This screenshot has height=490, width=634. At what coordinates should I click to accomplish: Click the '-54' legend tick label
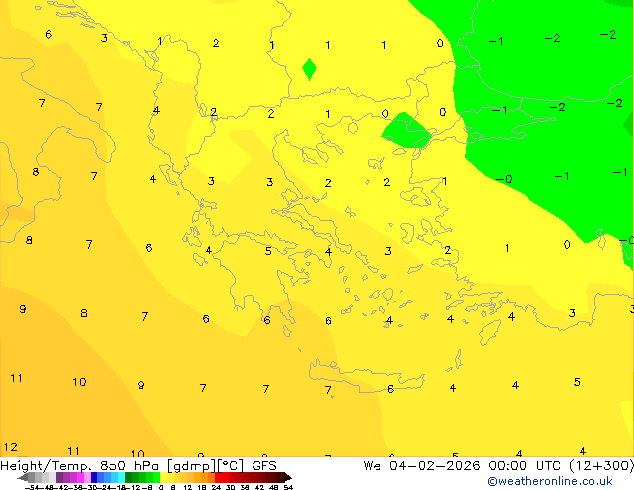(x=32, y=487)
